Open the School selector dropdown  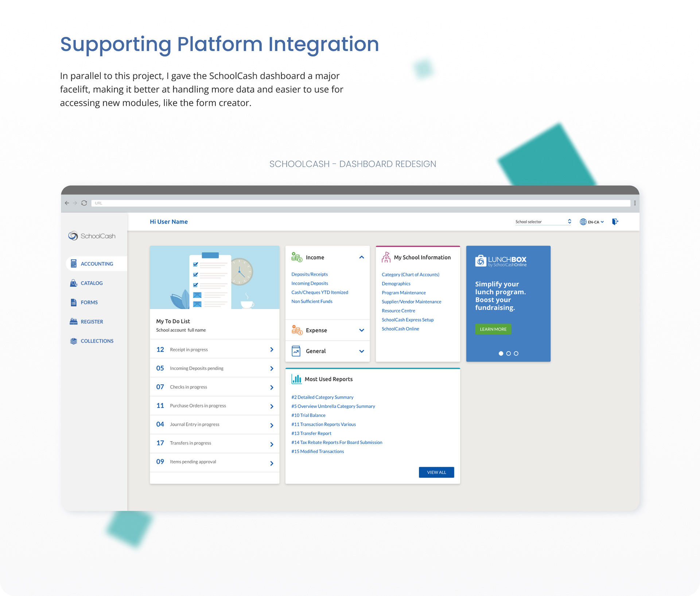coord(543,222)
